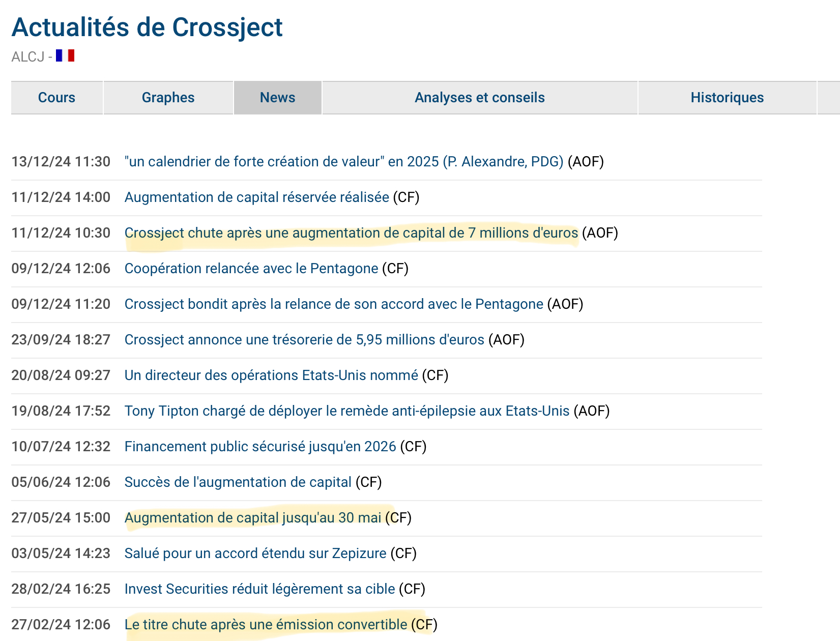Open "Augmentation de capital jusqu'au 30 mai" article

tap(253, 518)
